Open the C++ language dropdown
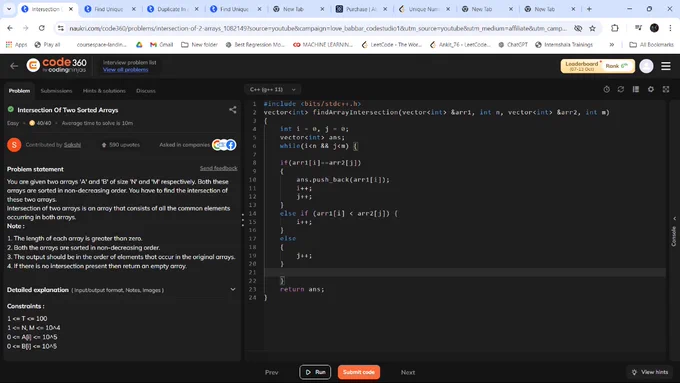680x383 pixels. [x=272, y=89]
